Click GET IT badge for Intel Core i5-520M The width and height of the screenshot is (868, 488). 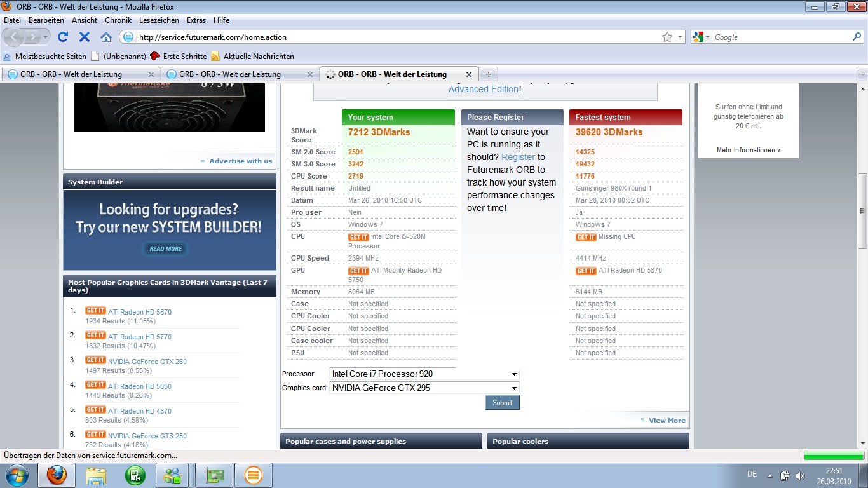(358, 237)
